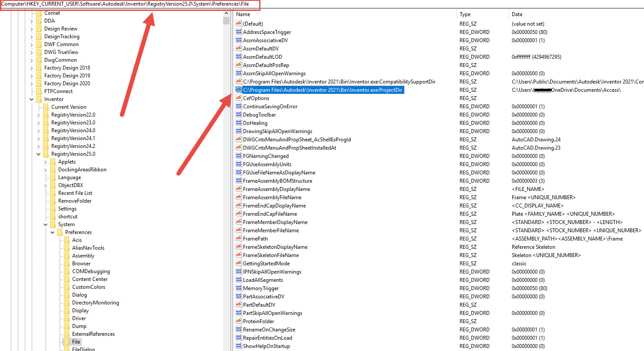Screen dimensions: 644x351
Task: Click the Data column header
Action: click(x=517, y=14)
